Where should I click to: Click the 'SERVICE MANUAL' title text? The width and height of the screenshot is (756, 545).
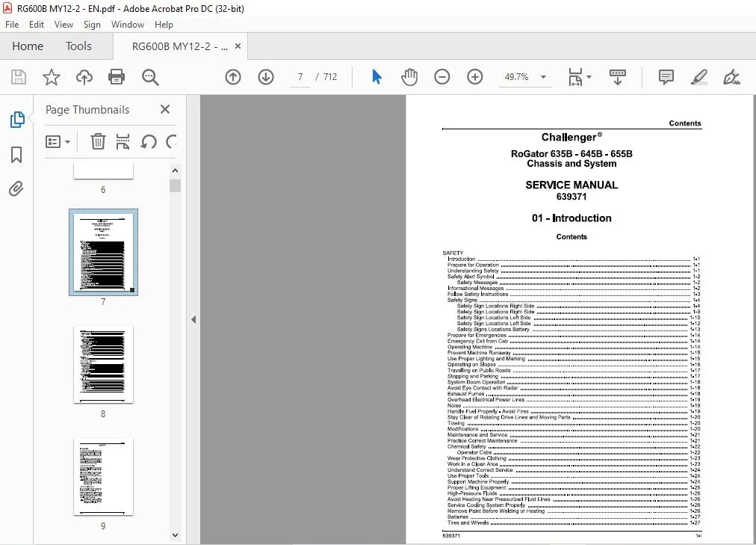571,185
